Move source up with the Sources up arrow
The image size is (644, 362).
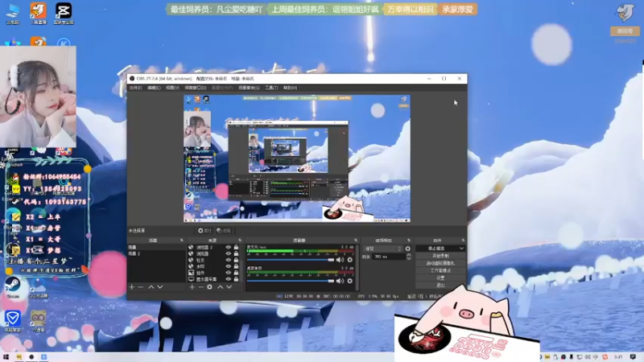click(x=220, y=287)
